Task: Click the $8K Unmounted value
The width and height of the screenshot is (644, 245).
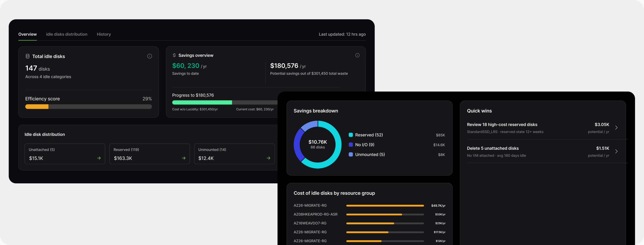Action: coord(441,155)
